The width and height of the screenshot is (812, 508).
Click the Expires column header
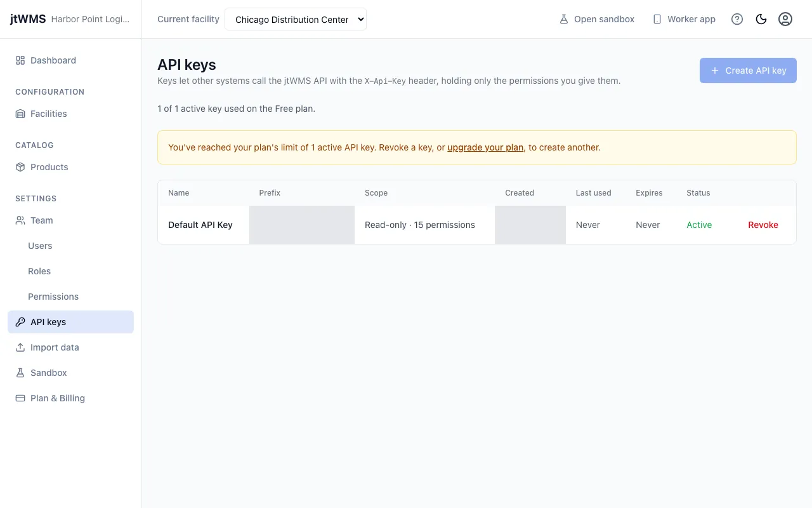[x=649, y=193]
